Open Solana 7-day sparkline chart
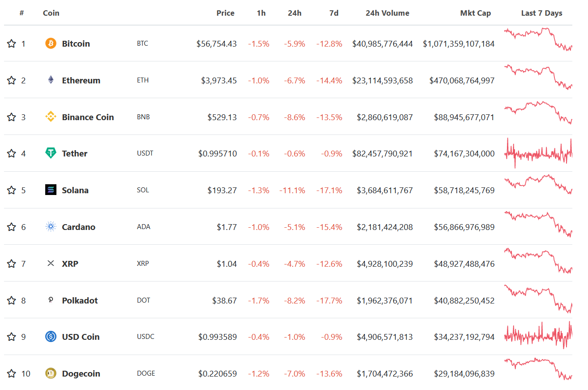This screenshot has height=390, width=588. pyautogui.click(x=538, y=184)
